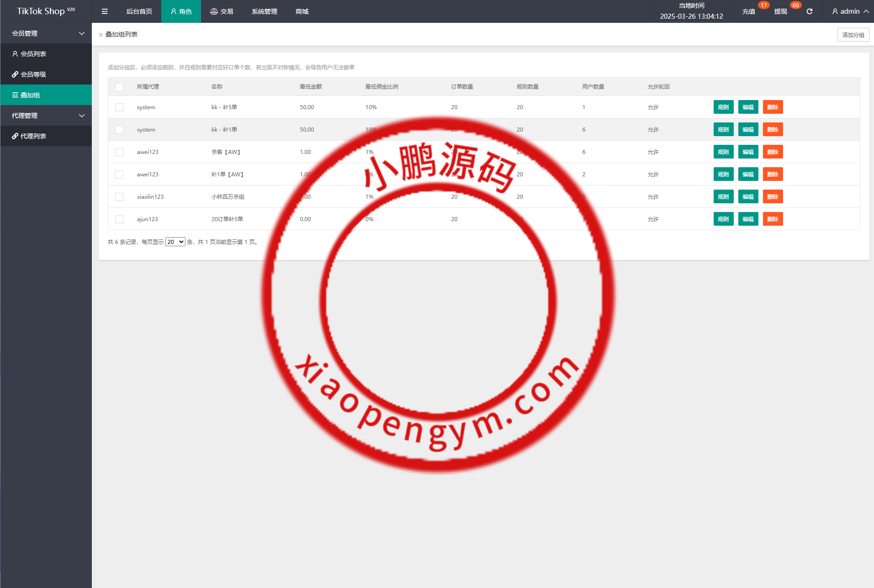Click the refresh icon in top bar
The width and height of the screenshot is (874, 588).
(809, 11)
